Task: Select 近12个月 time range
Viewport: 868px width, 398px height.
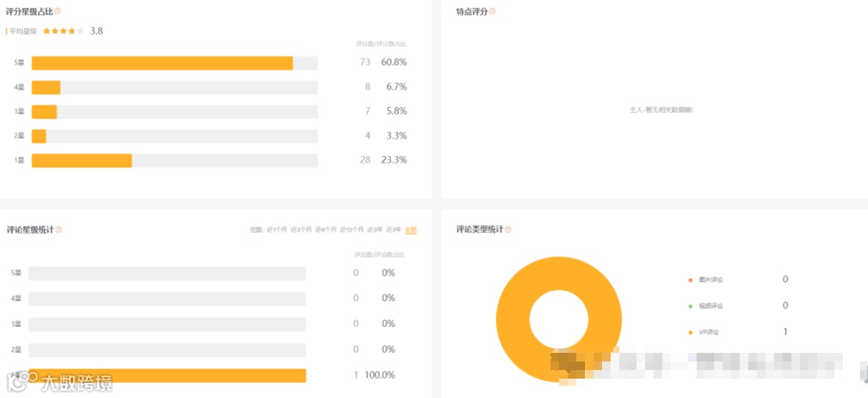Action: (x=352, y=230)
